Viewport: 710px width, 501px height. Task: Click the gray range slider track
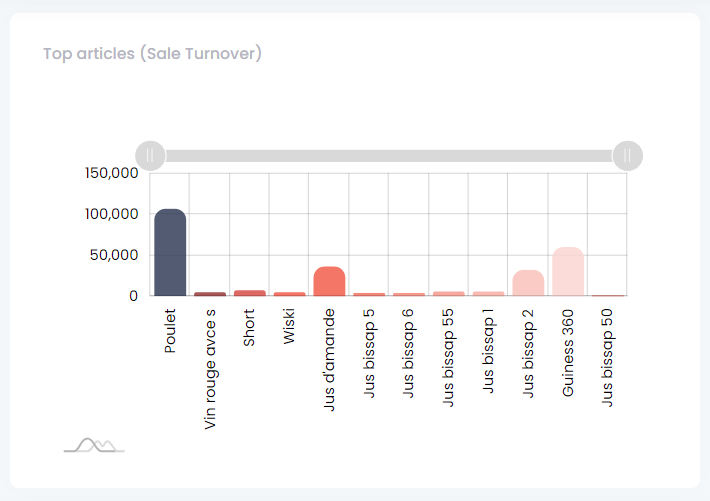pos(388,156)
